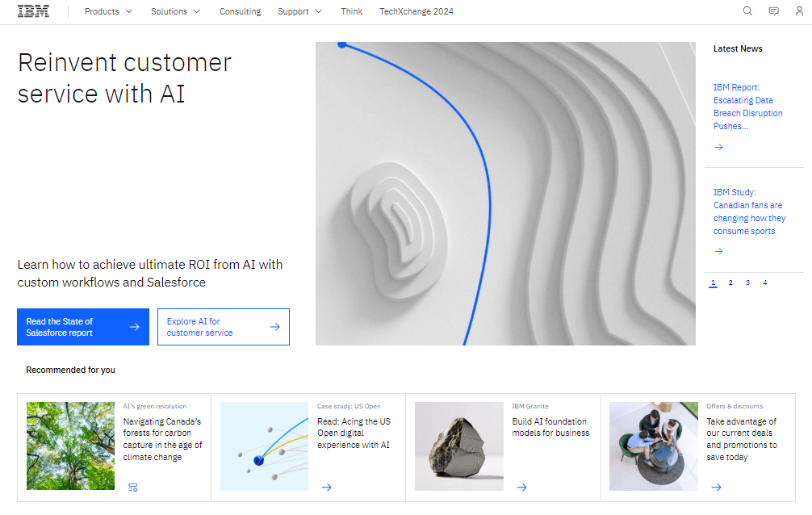Click arrow under Acing the US Open card
This screenshot has height=515, width=812.
(x=326, y=487)
